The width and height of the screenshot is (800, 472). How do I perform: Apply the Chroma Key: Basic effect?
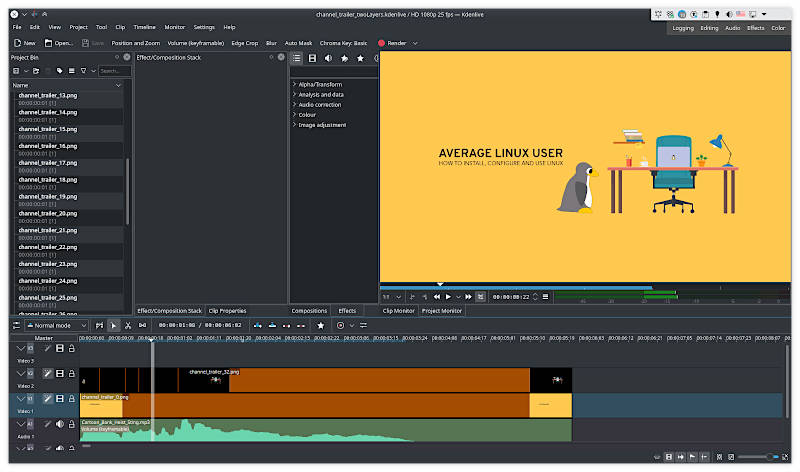pyautogui.click(x=343, y=43)
